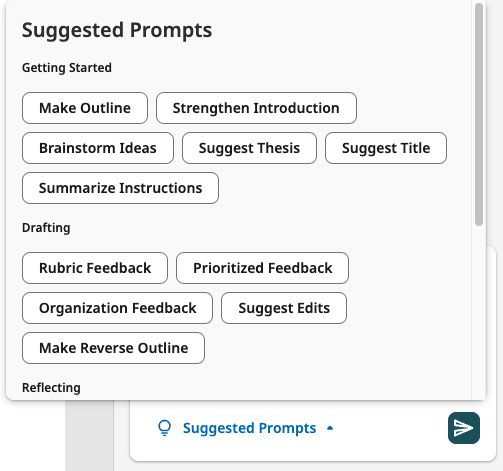The width and height of the screenshot is (503, 471).
Task: Click Prioritized Feedback prompt
Action: (x=262, y=268)
